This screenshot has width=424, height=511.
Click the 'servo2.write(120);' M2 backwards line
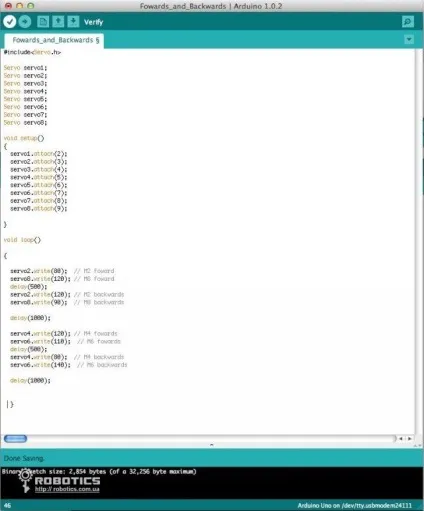pos(67,295)
